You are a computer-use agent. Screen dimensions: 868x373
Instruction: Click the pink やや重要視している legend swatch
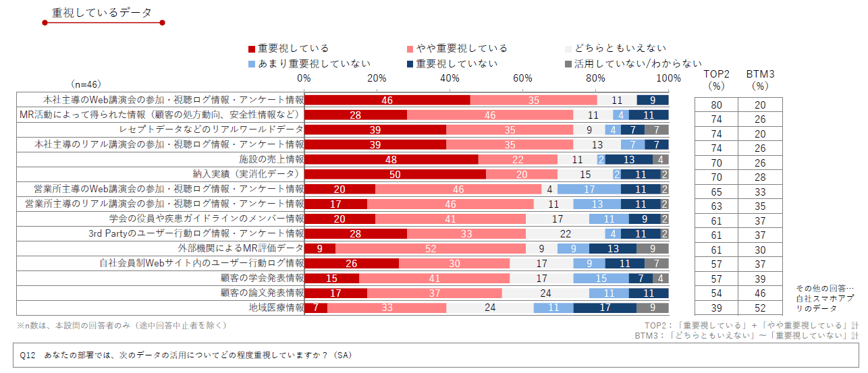click(410, 49)
